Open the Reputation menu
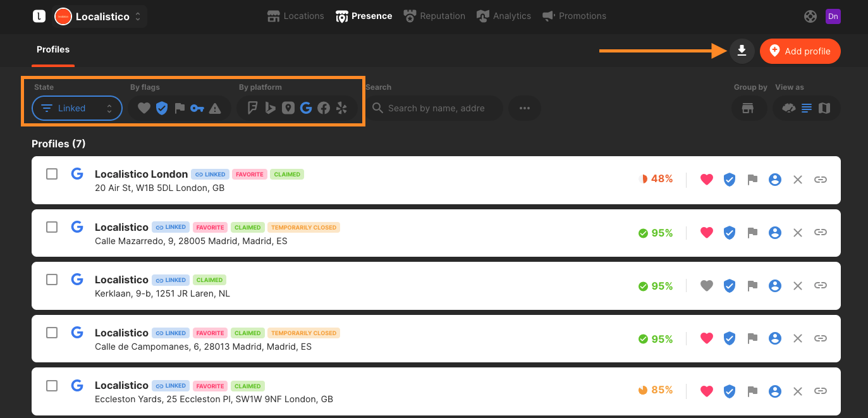 coord(434,16)
